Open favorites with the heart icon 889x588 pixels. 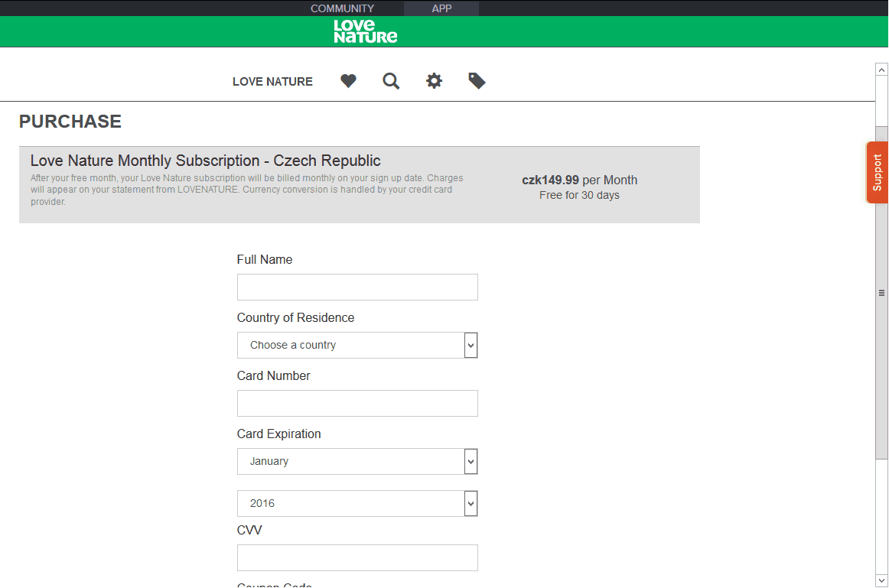pyautogui.click(x=348, y=81)
